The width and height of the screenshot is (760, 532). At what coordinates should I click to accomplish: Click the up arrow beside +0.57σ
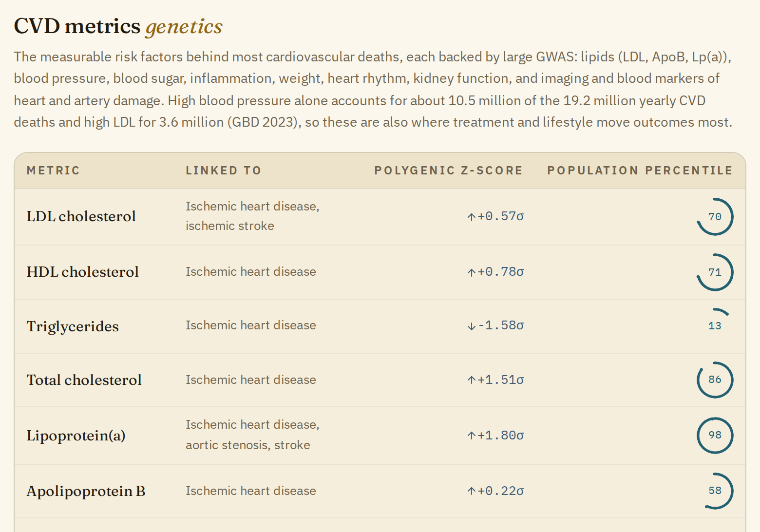[471, 217]
